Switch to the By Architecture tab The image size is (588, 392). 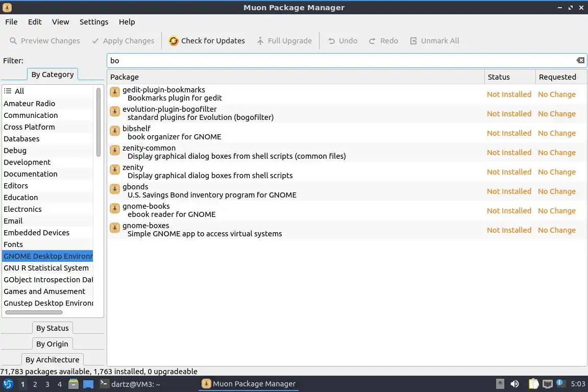[53, 359]
